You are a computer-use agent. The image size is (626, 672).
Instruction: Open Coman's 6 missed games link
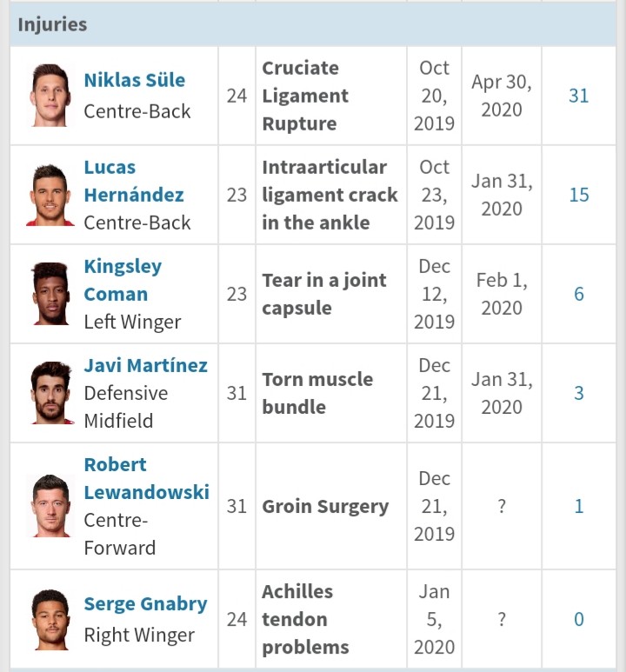pos(578,294)
